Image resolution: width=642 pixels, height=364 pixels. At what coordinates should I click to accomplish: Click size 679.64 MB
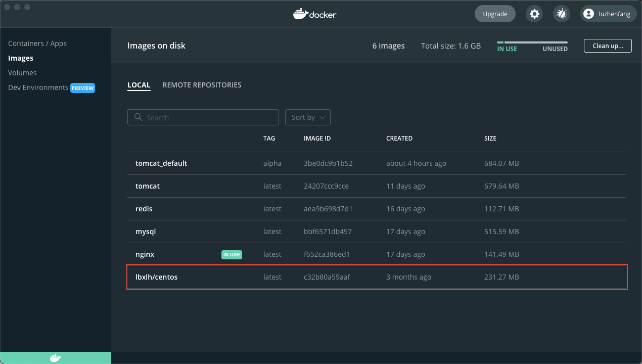(x=501, y=186)
